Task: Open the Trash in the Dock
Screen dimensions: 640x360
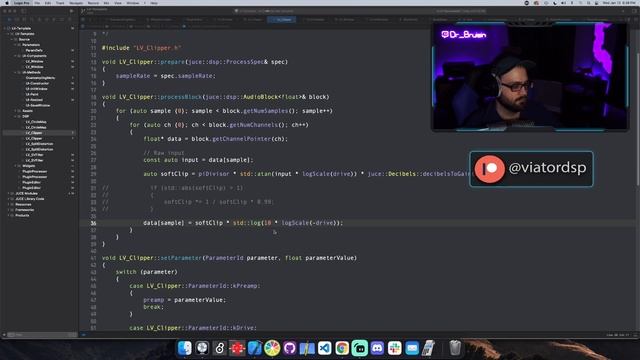Action: tap(455, 348)
